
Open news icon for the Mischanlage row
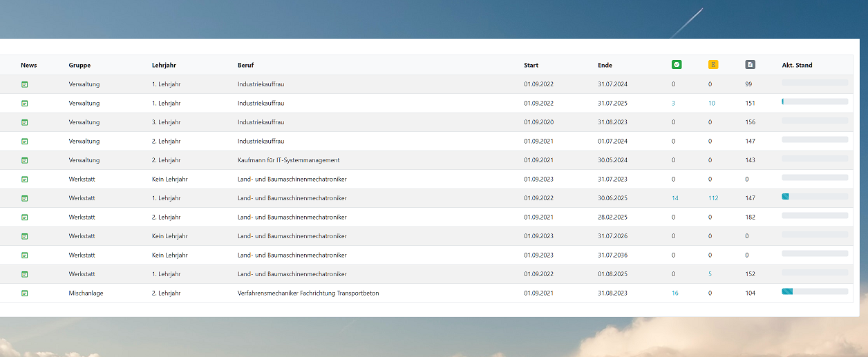[x=25, y=293]
